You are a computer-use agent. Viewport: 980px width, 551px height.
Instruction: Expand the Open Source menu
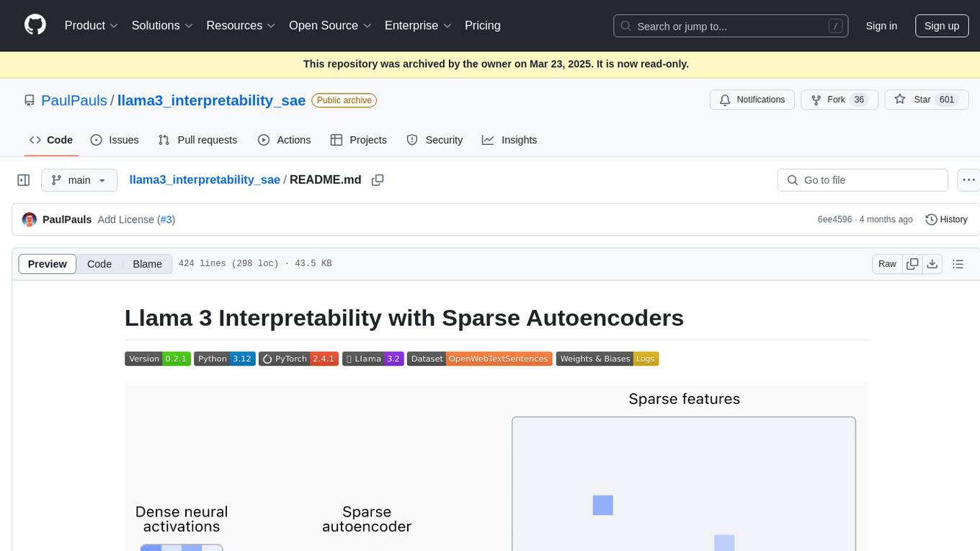pos(330,25)
